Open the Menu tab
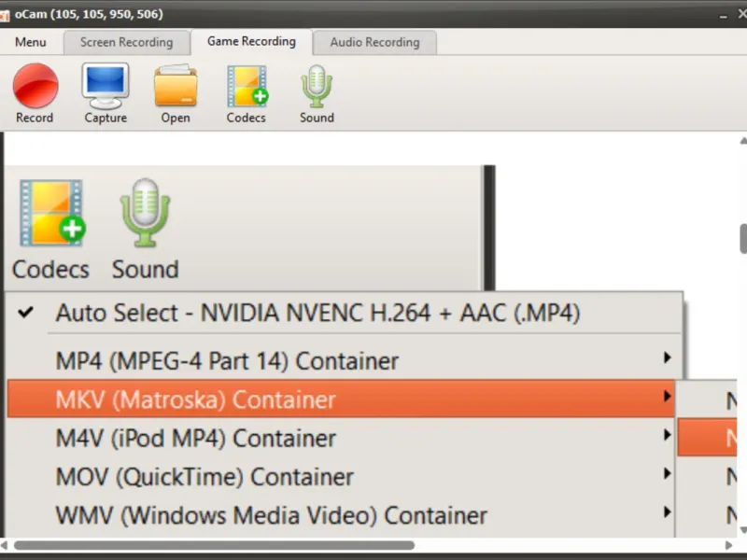This screenshot has width=747, height=560. pos(31,42)
